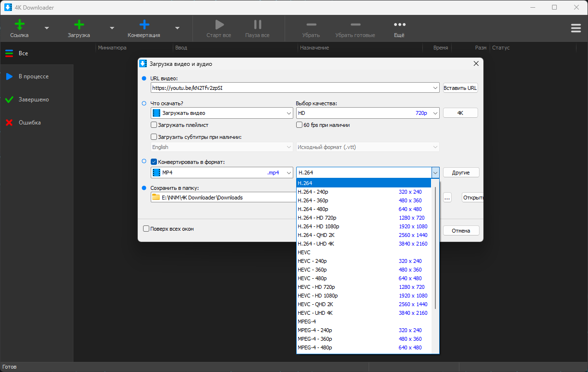This screenshot has height=372, width=588.
Task: Select MPEG-4 - 480p option
Action: (x=364, y=347)
